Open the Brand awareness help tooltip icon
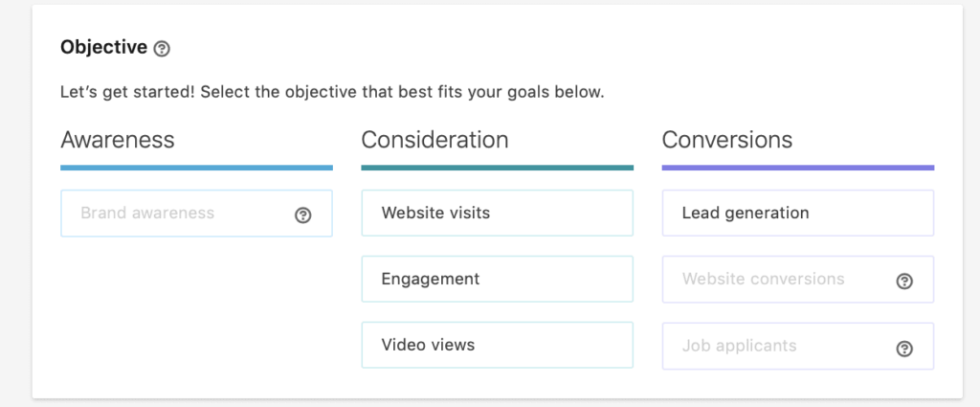 [x=302, y=215]
